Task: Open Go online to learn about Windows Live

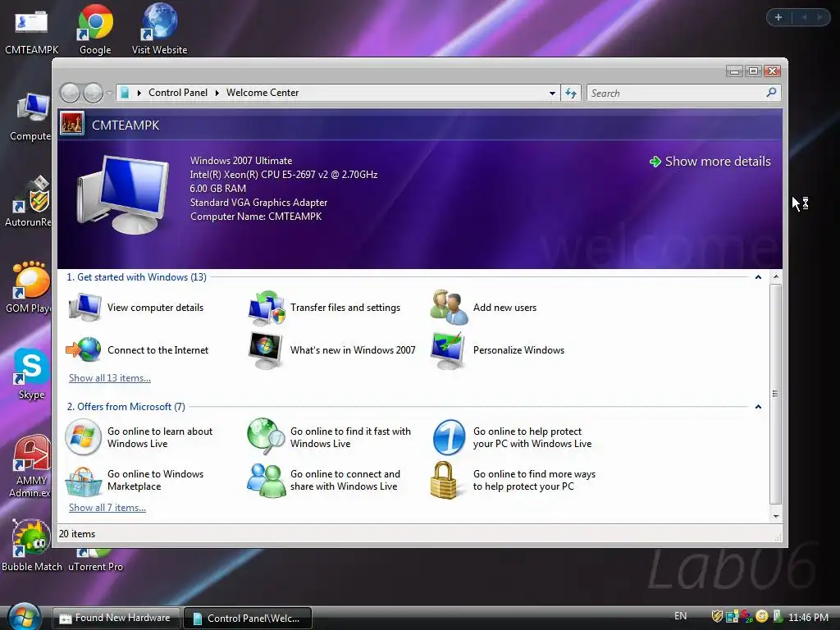Action: click(139, 437)
